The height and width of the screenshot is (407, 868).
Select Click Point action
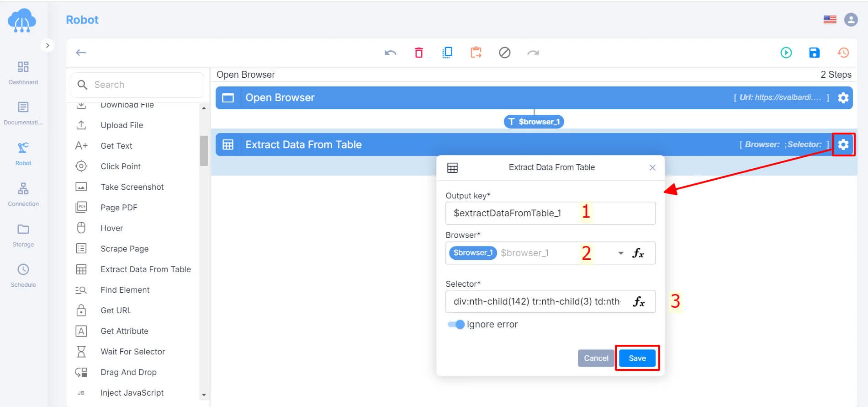tap(121, 166)
